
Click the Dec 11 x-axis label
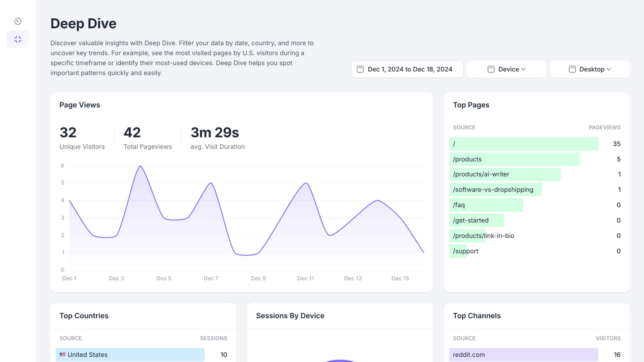305,278
